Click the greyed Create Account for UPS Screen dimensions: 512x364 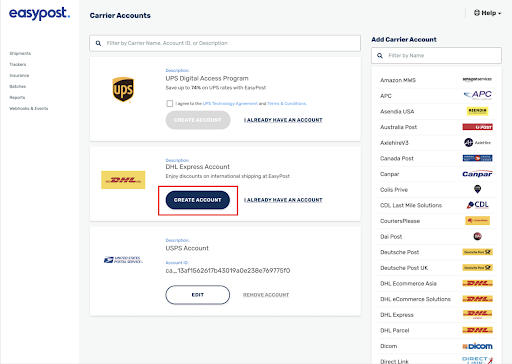198,120
